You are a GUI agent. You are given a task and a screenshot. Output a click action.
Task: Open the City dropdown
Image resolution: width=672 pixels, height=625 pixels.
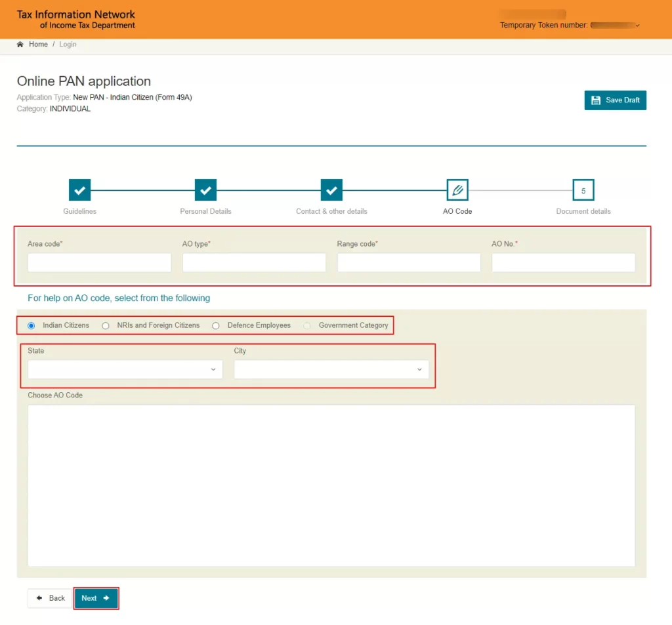[331, 370]
